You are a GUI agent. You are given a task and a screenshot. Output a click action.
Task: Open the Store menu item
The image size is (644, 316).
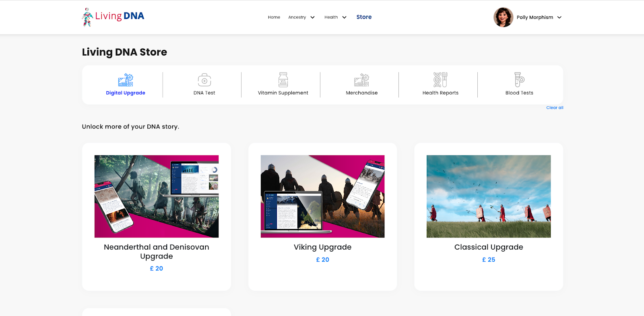[364, 17]
